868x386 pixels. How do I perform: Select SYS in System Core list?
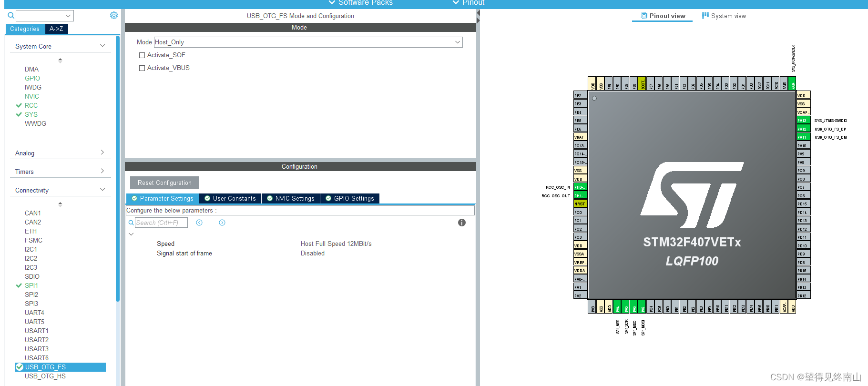click(31, 114)
